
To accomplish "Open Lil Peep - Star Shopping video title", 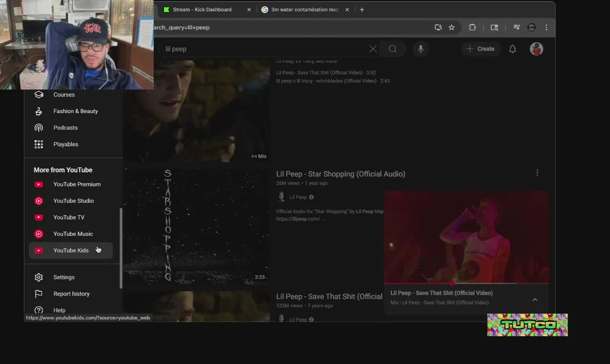I will pos(340,174).
